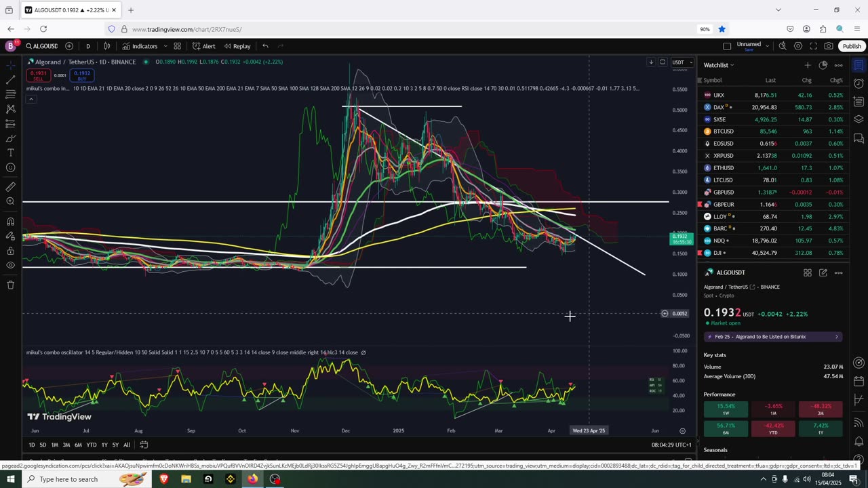Screen dimensions: 868x488
Task: Open chart settings hexagon icon
Action: [797, 46]
